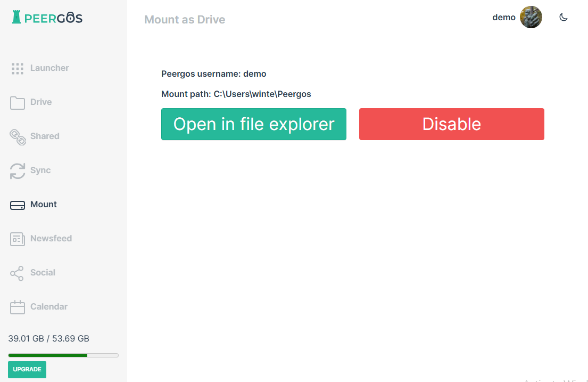Click the Newsfeed newspaper icon

pyautogui.click(x=17, y=239)
